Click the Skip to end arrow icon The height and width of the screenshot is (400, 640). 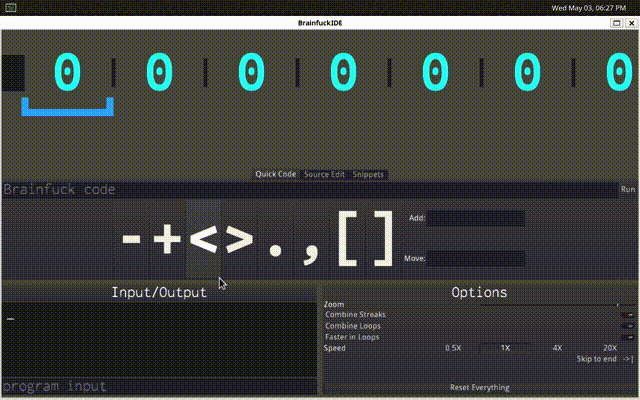coord(628,359)
